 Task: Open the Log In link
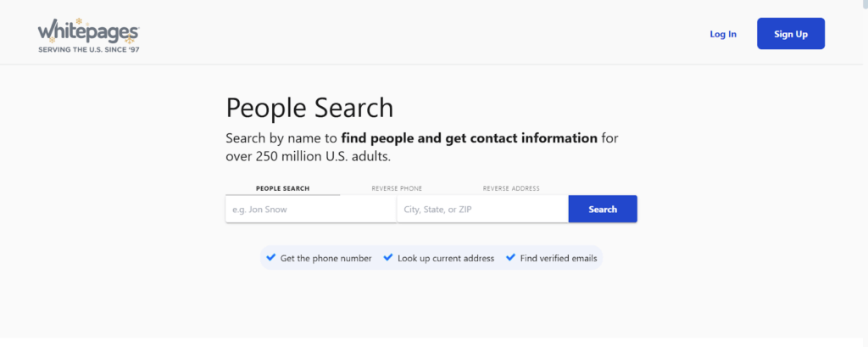(x=723, y=34)
